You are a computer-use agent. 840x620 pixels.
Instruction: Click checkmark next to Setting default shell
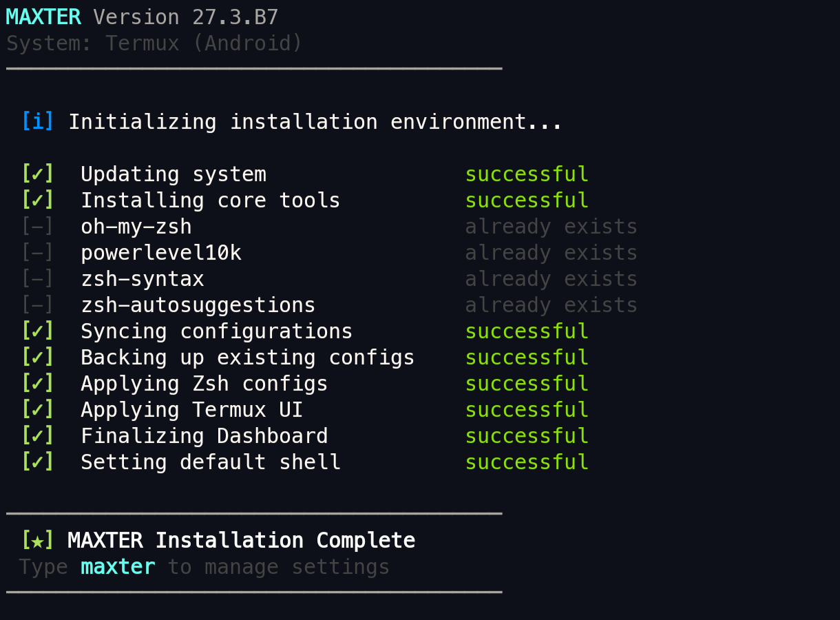pos(37,462)
